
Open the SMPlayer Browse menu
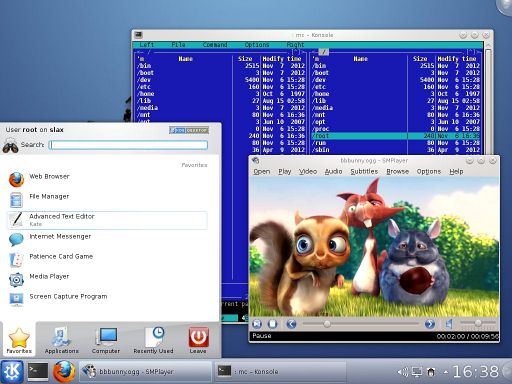pos(398,171)
